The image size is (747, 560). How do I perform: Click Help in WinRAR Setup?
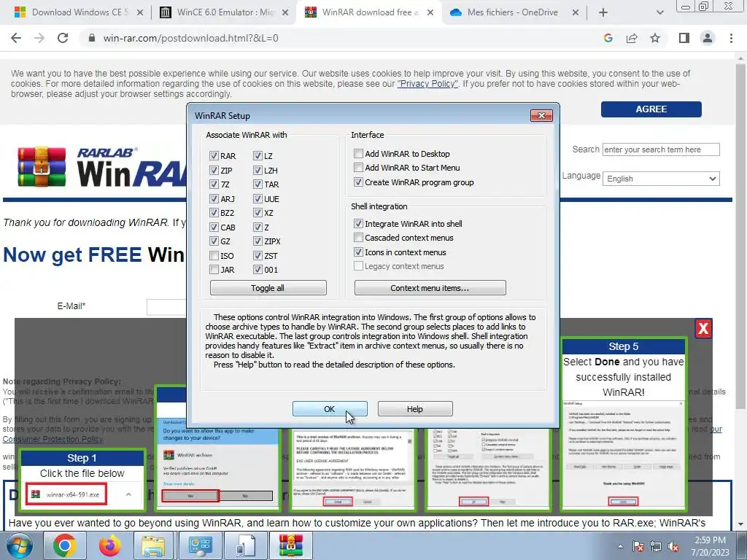(415, 408)
